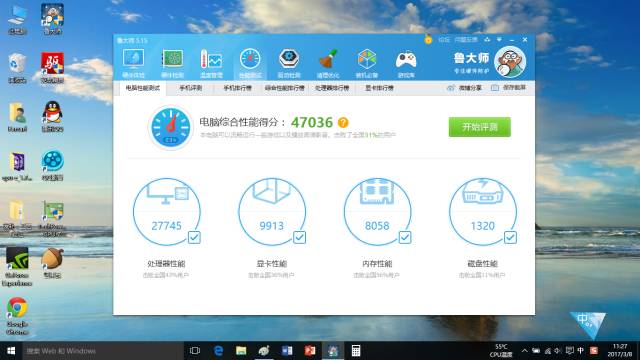Click the taskbar clock showing 11:27
The height and width of the screenshot is (360, 640).
click(620, 351)
